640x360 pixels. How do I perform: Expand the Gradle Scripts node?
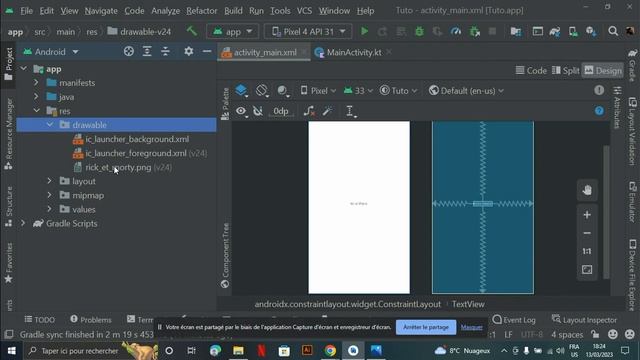click(x=23, y=223)
